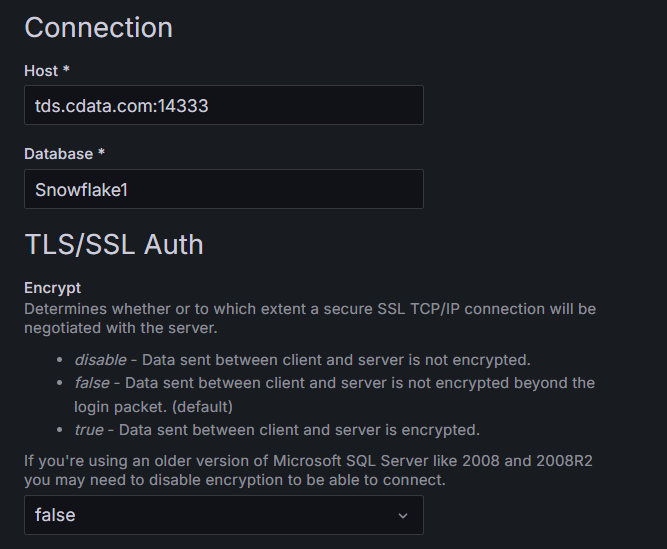Viewport: 667px width, 549px height.
Task: Click the Encrypt option label
Action: (x=52, y=288)
